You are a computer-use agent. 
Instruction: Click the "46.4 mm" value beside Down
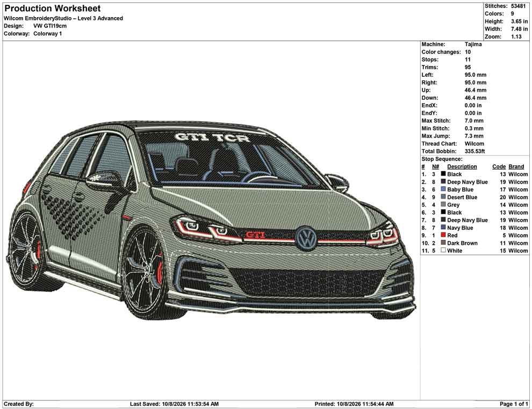(x=476, y=98)
